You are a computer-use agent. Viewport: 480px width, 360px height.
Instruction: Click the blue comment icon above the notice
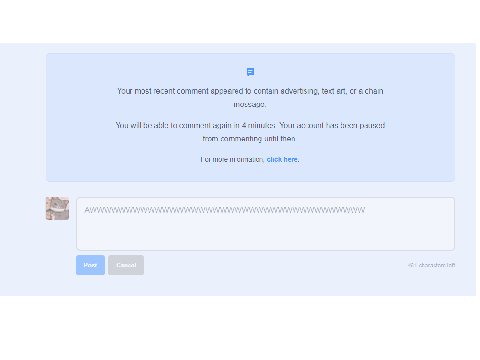tap(250, 72)
